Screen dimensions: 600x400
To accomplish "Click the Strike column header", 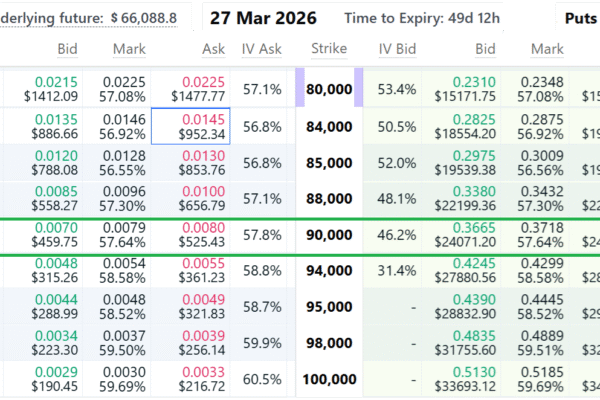I will pyautogui.click(x=329, y=49).
